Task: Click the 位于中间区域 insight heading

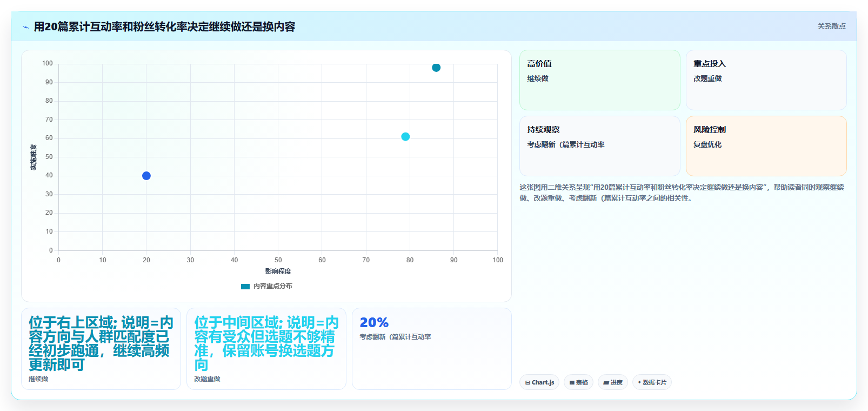Action: (x=266, y=344)
